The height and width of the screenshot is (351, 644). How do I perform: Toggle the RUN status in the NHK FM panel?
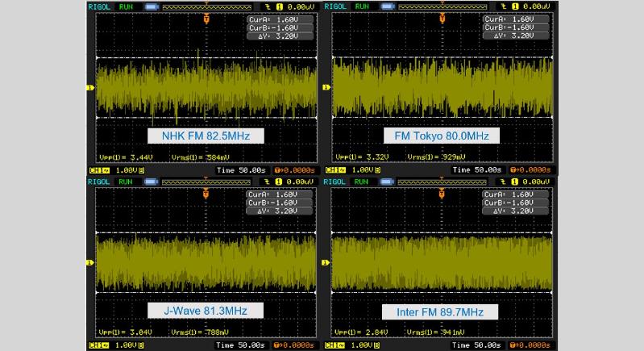click(x=126, y=7)
